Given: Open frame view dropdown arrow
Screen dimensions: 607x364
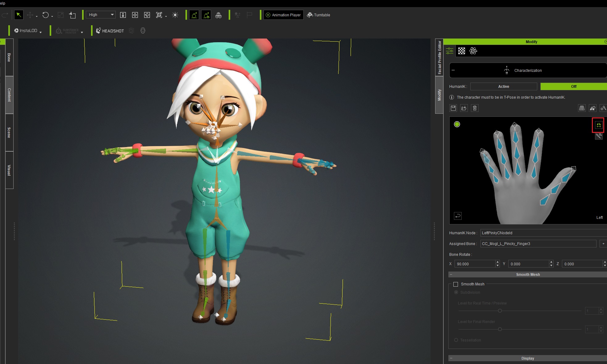Looking at the screenshot, I should pyautogui.click(x=166, y=16).
